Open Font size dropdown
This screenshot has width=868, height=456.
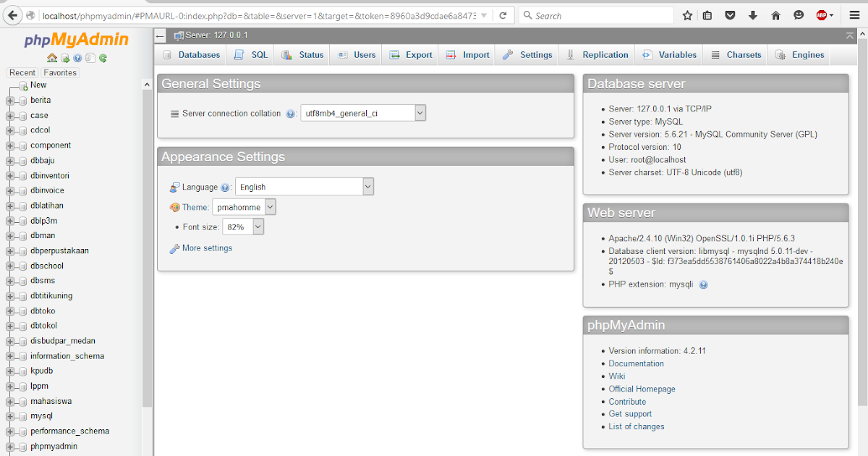point(242,227)
